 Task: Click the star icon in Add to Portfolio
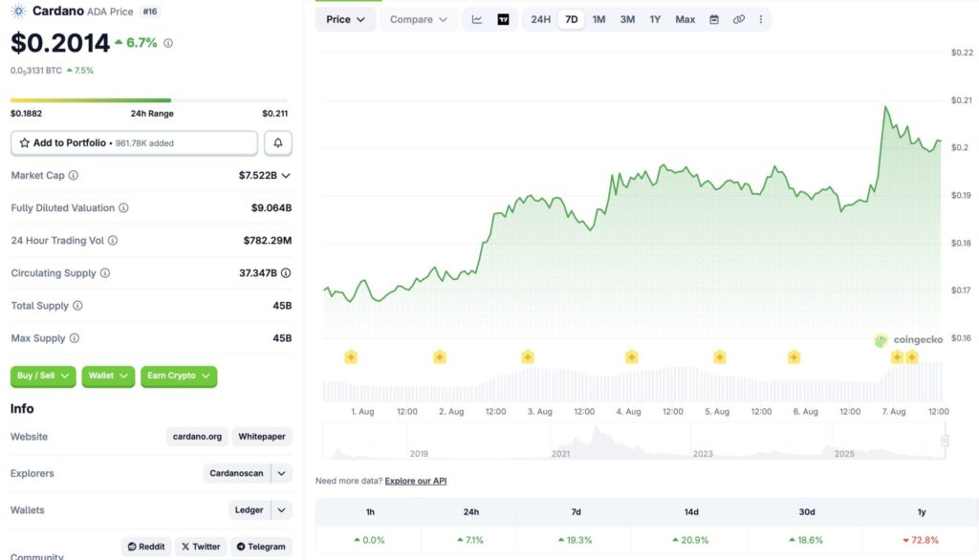(x=24, y=143)
